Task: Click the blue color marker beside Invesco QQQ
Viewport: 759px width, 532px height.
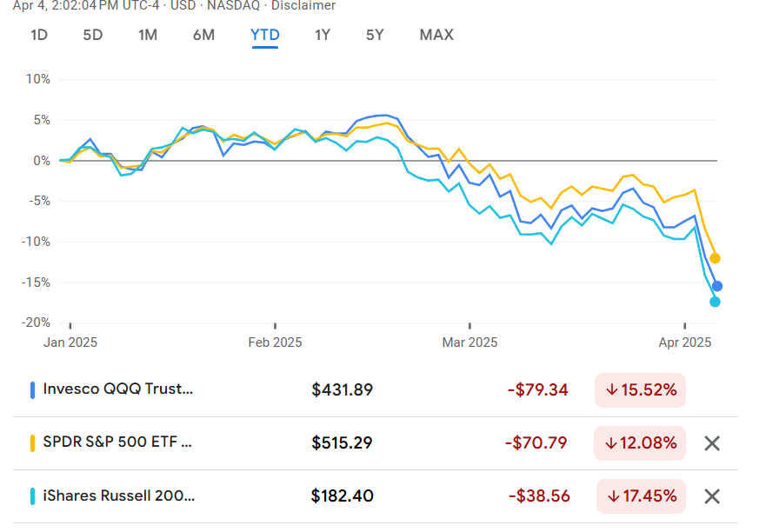Action: coord(32,390)
